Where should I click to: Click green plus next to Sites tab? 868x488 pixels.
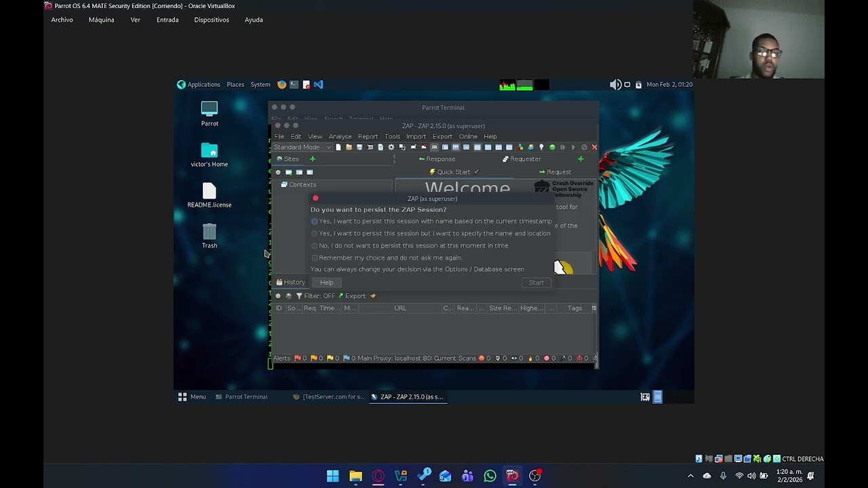point(313,159)
